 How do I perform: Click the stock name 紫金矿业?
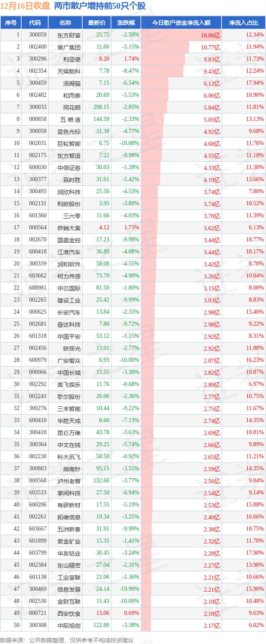tap(69, 541)
